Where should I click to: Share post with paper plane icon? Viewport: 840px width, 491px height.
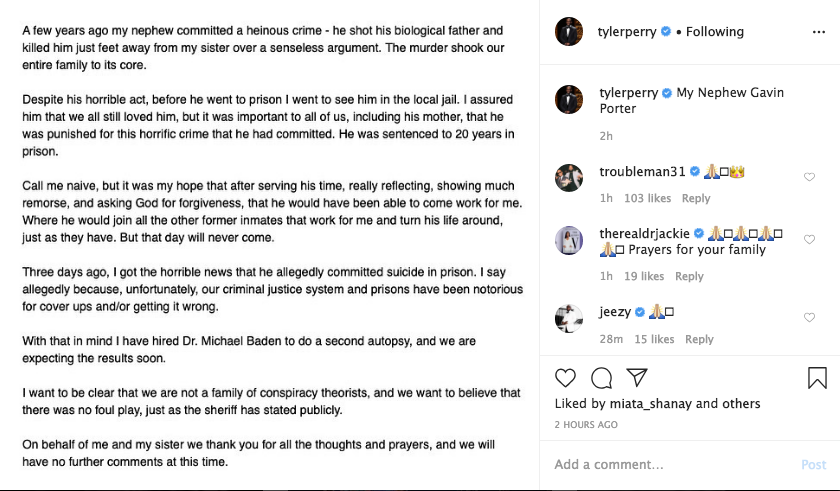tap(637, 378)
